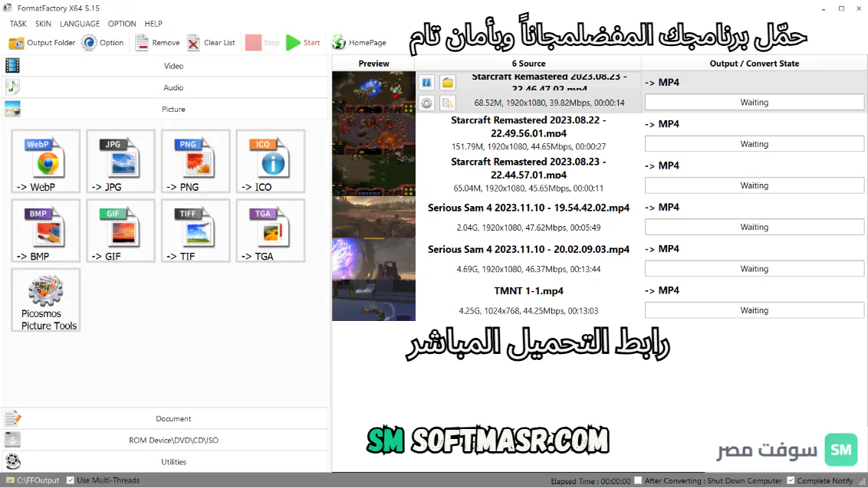The height and width of the screenshot is (488, 868).
Task: Show file info for first Starcraft task
Action: [426, 83]
